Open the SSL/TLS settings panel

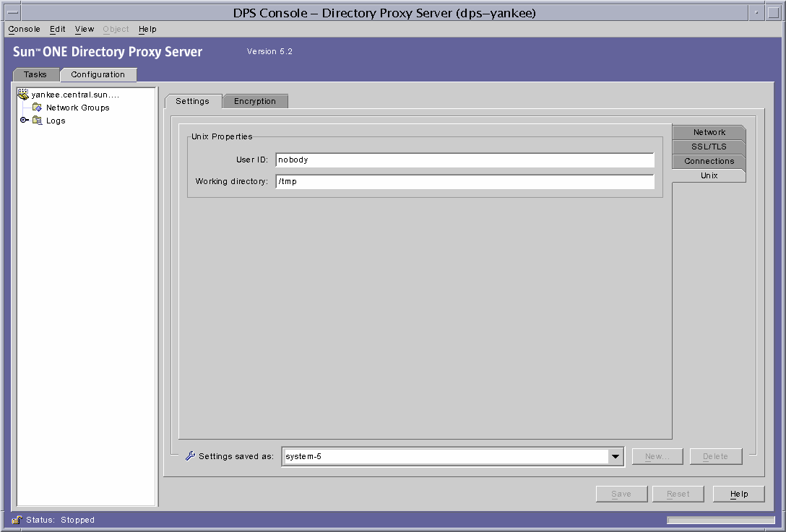[709, 147]
